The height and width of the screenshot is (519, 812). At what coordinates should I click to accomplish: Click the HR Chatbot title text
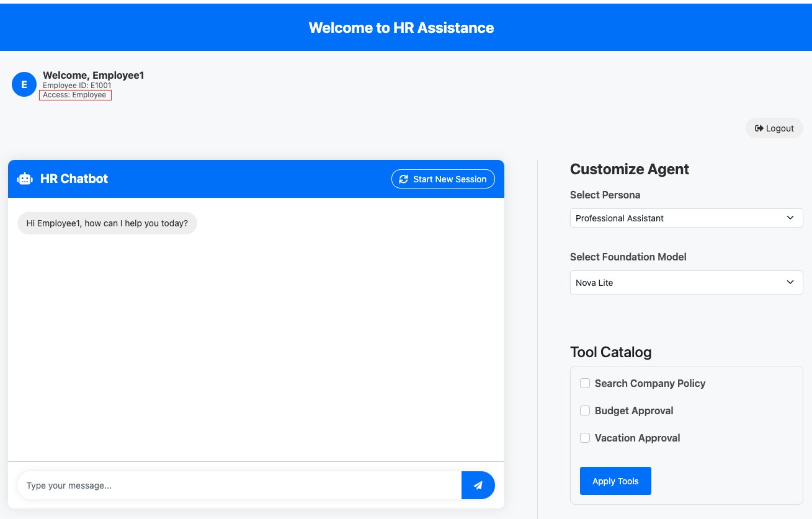tap(74, 179)
